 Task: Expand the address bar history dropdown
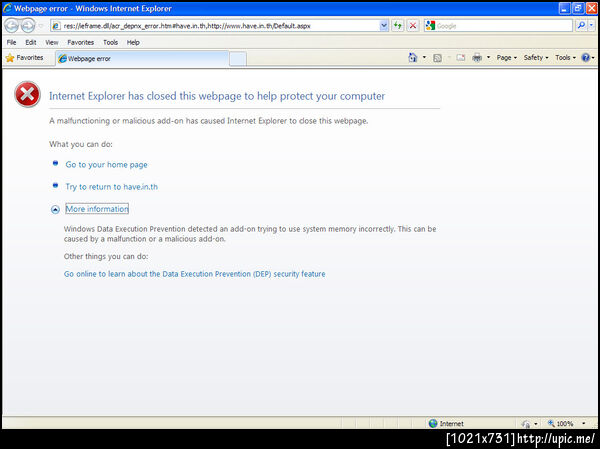tap(384, 26)
